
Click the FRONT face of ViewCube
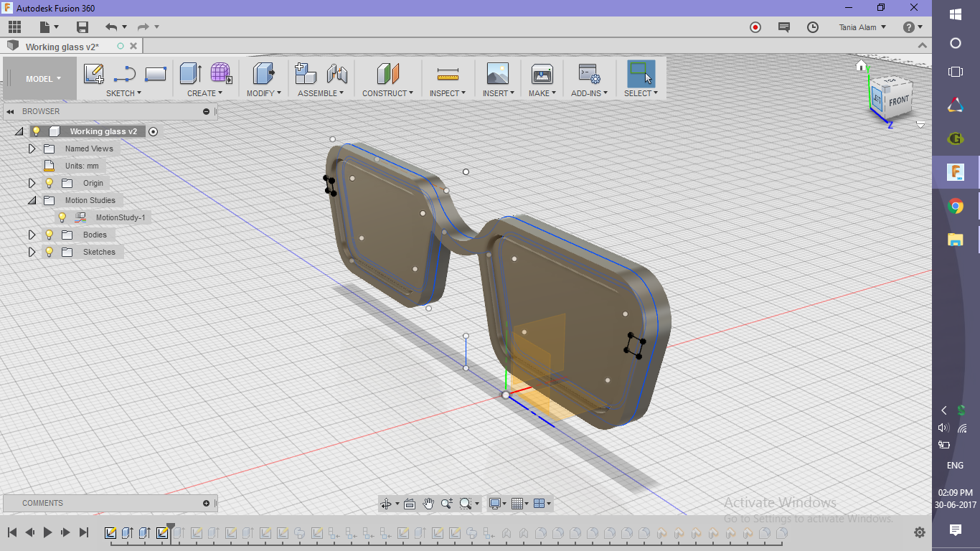(899, 101)
